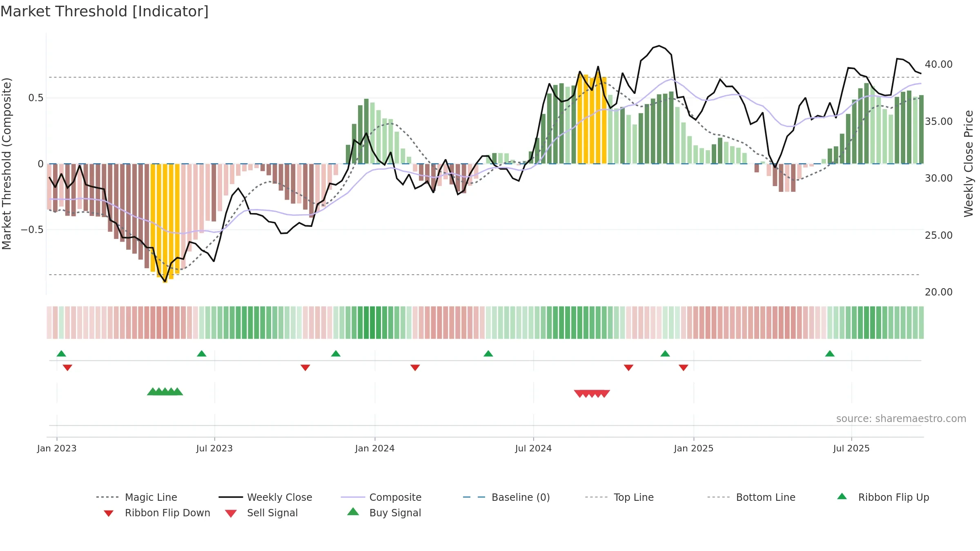
Task: Click the 'source: sharemaestro.com' text
Action: (x=901, y=419)
